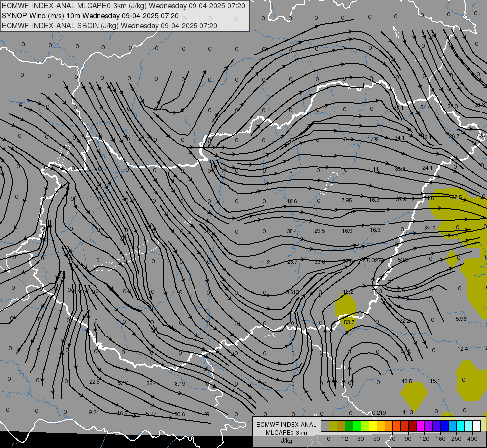Click the map value 51.4
This screenshot has width=487, height=448.
coord(426,107)
